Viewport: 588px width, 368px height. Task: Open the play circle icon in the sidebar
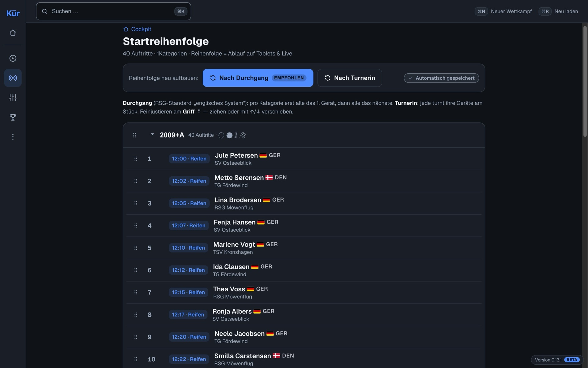13,58
